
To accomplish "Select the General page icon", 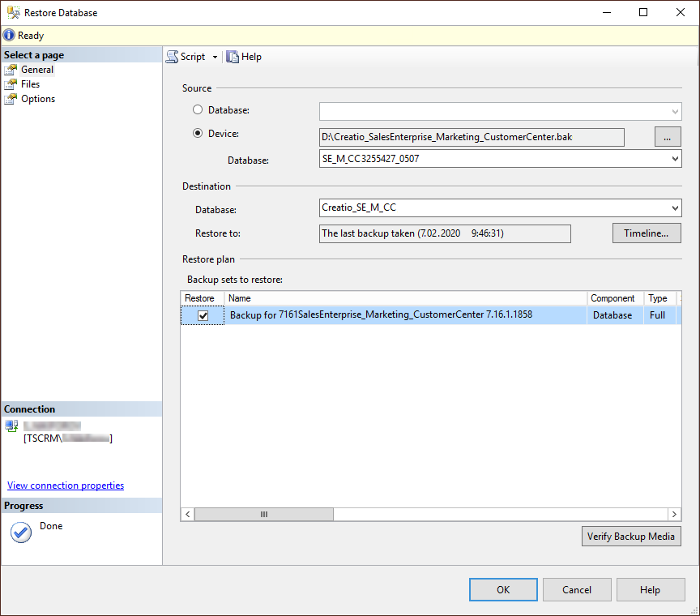I will tap(11, 70).
